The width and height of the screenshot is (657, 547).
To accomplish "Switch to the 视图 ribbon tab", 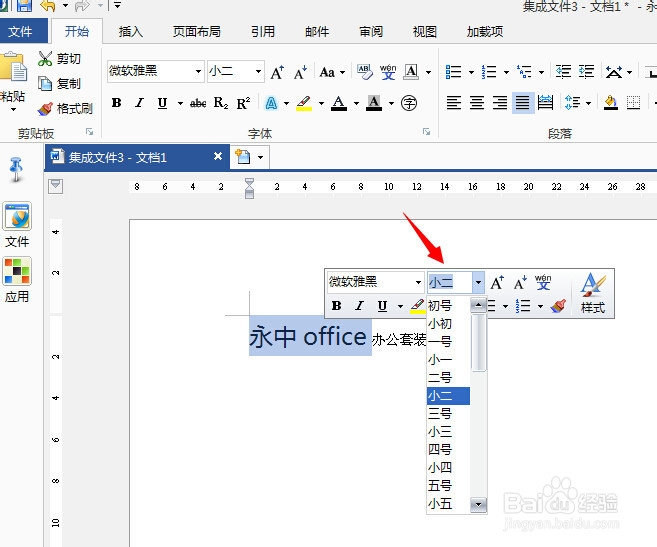I will (x=424, y=31).
